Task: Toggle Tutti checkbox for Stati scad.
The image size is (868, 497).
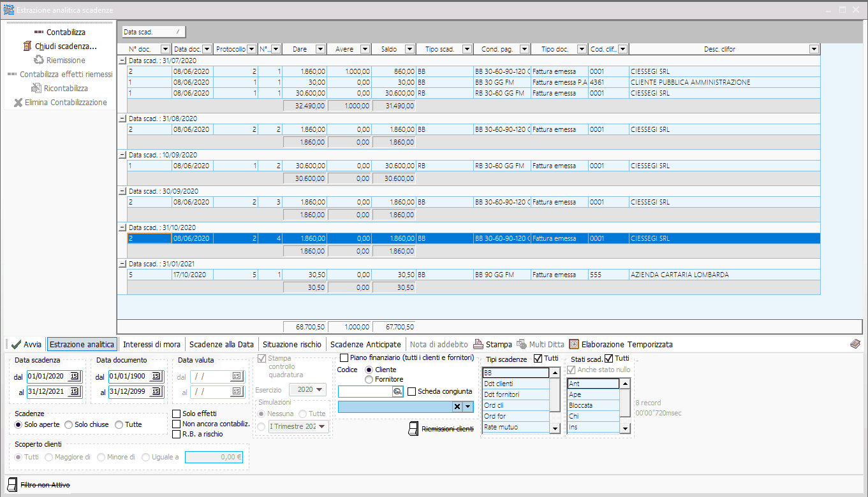Action: (608, 358)
